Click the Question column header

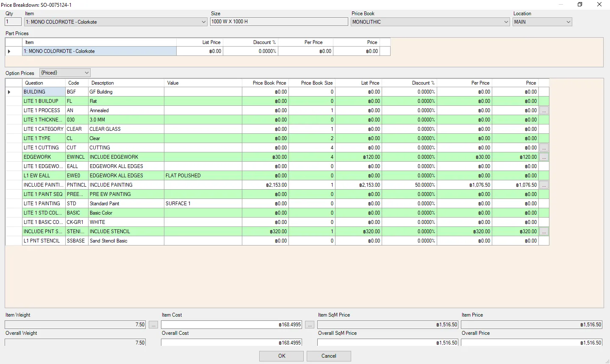pos(44,83)
